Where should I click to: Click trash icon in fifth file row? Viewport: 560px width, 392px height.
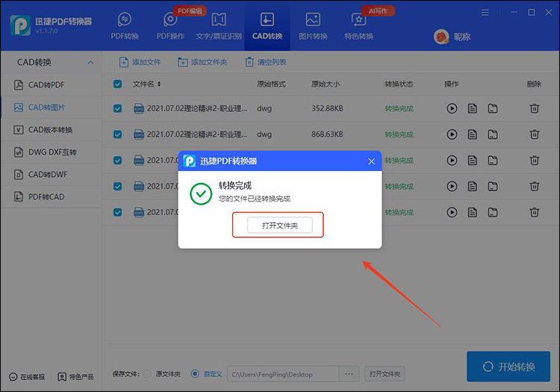click(535, 212)
